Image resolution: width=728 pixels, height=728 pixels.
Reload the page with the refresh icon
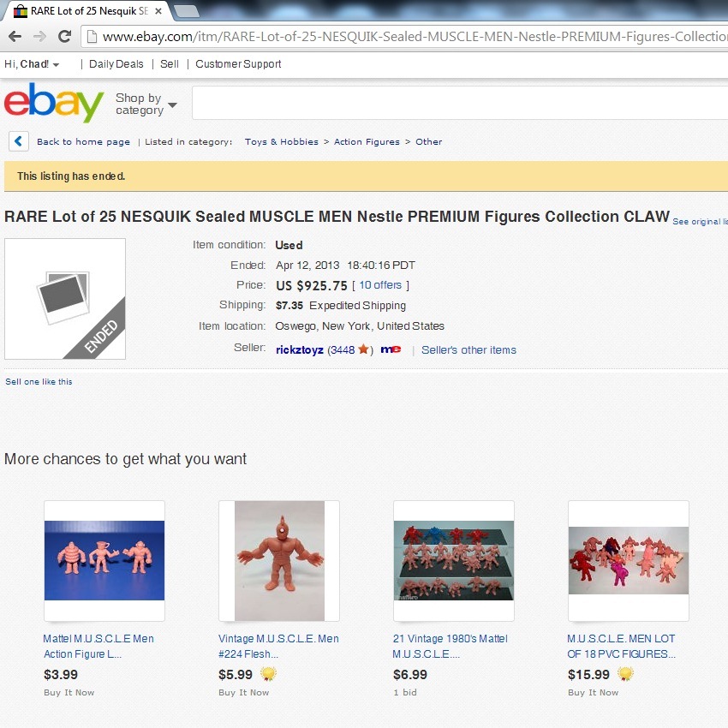[x=64, y=36]
